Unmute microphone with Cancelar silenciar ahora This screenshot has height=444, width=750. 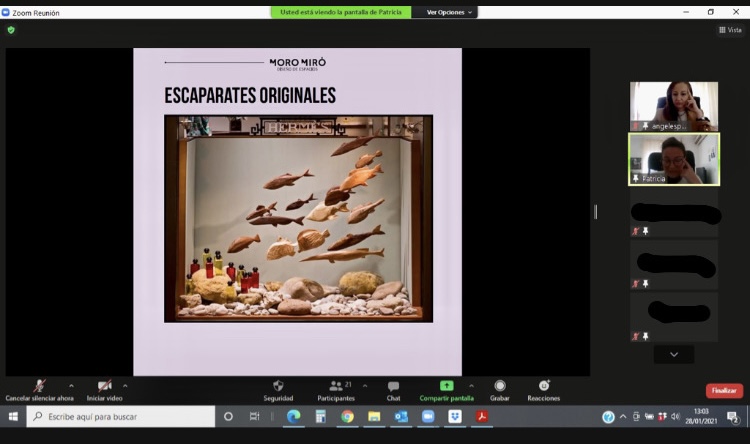tap(39, 386)
